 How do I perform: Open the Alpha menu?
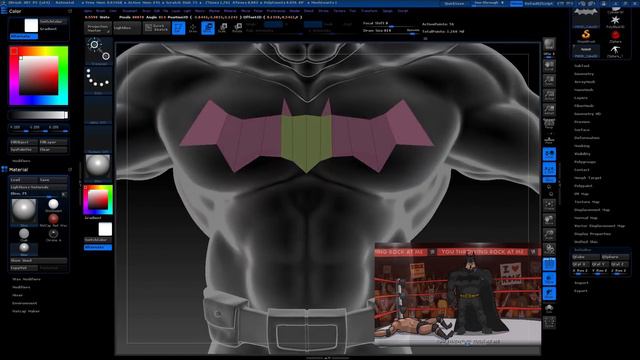coord(88,11)
